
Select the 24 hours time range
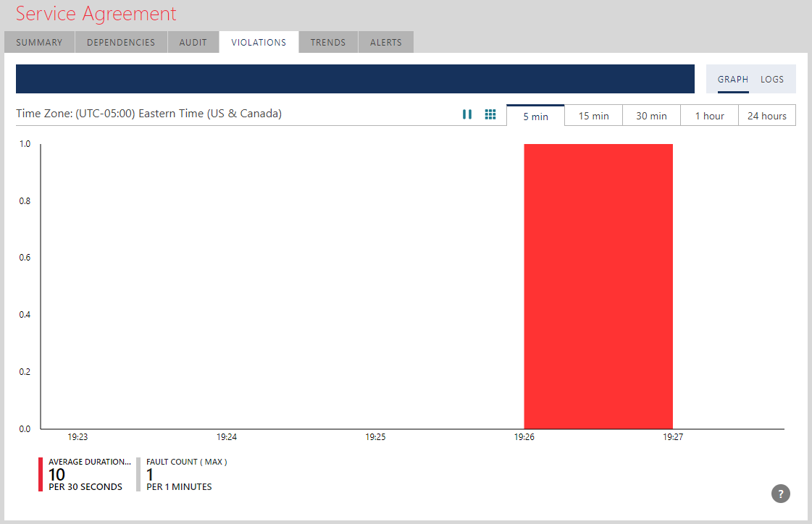[767, 116]
